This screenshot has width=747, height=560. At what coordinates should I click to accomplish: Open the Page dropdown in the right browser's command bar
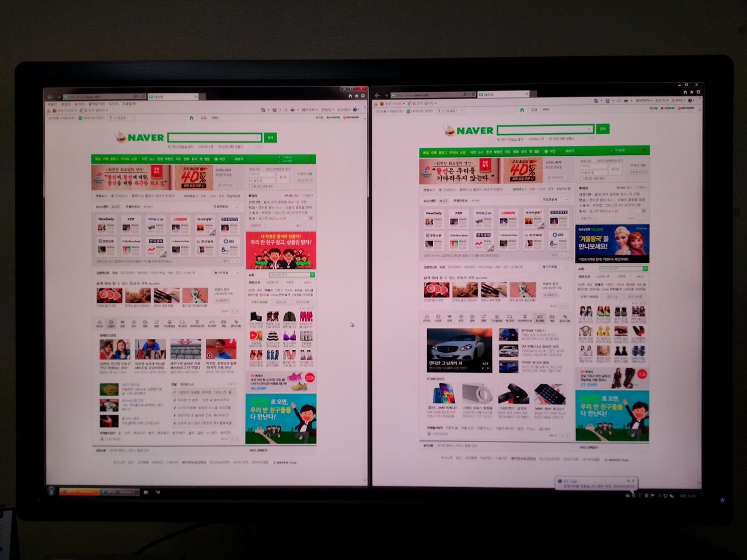click(x=643, y=100)
